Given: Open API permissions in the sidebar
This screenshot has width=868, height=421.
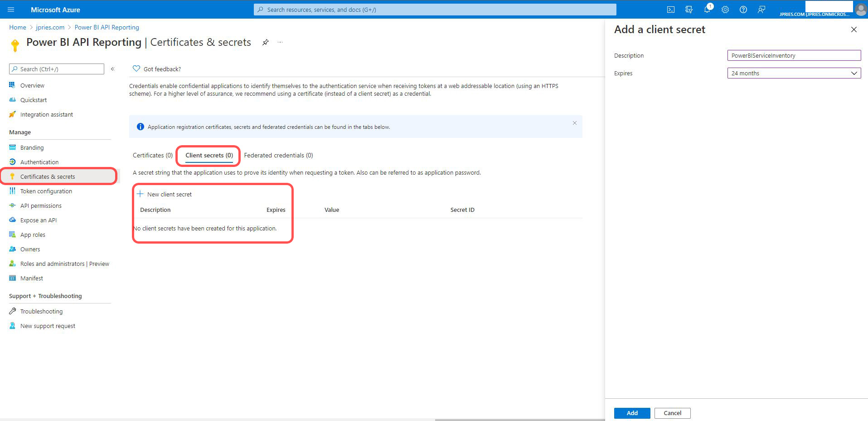Looking at the screenshot, I should (x=41, y=206).
